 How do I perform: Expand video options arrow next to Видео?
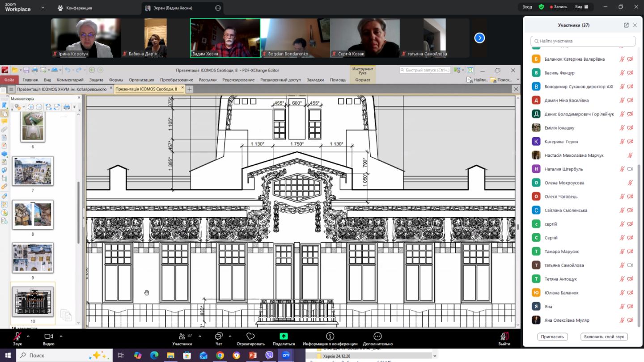pyautogui.click(x=61, y=336)
